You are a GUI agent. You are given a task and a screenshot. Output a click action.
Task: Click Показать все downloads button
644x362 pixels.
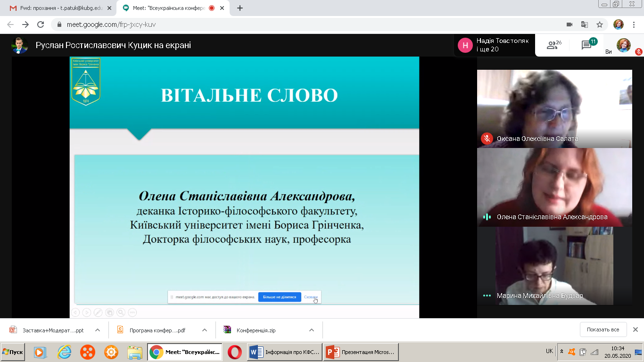(x=603, y=329)
